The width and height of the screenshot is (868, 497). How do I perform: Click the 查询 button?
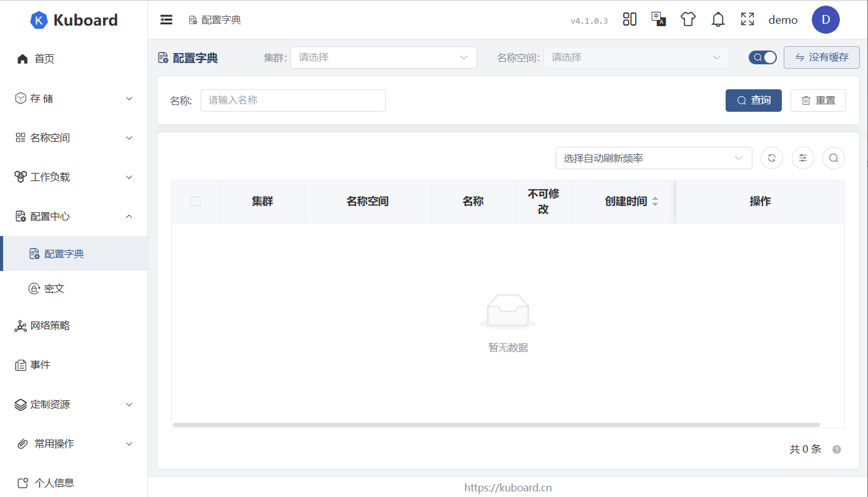pos(754,101)
